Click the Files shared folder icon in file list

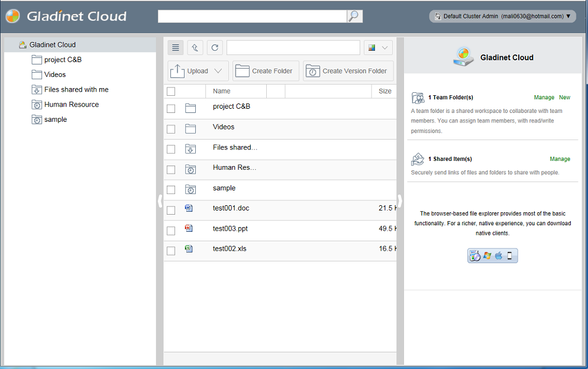190,149
